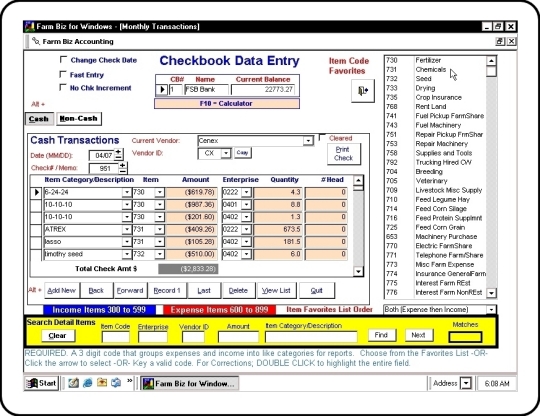Open the Current Vendor dropdown
The image size is (540, 416).
pyautogui.click(x=308, y=141)
